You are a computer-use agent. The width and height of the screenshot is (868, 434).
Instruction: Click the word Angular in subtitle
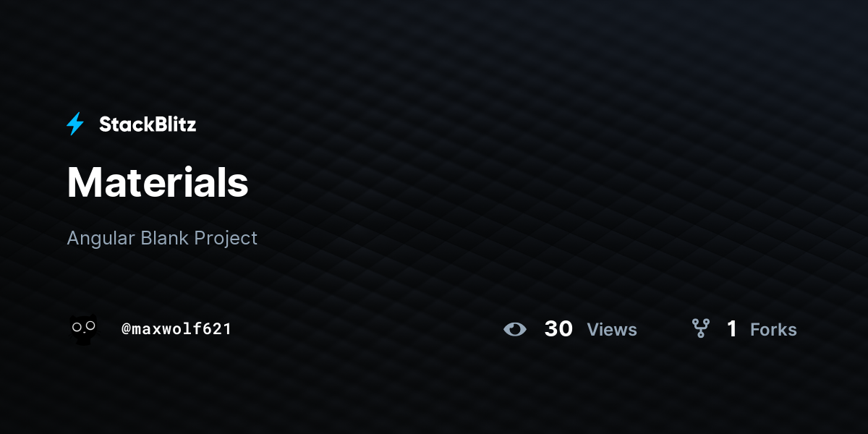click(100, 239)
